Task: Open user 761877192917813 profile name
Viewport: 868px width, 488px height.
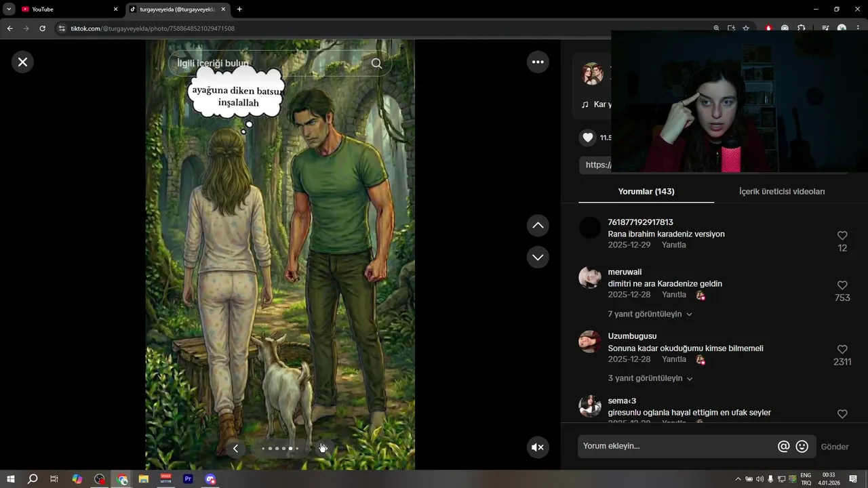Action: point(641,222)
